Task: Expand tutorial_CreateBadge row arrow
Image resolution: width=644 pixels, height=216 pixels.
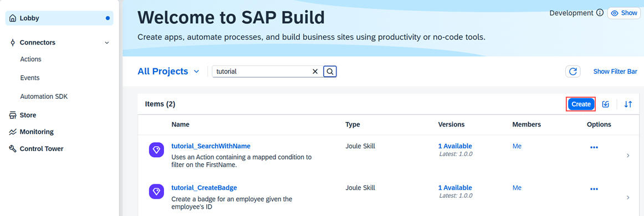Action: click(x=628, y=198)
